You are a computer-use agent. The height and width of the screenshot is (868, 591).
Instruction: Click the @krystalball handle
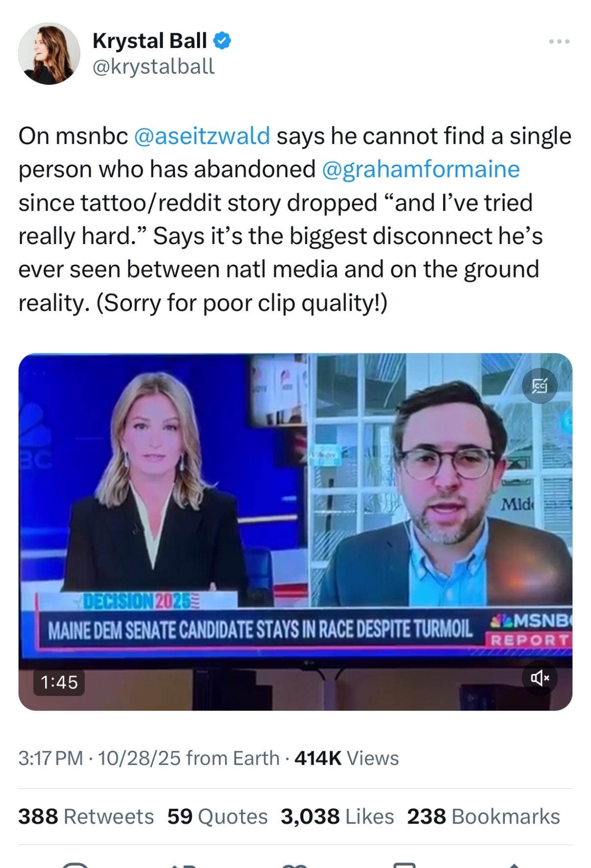[153, 66]
